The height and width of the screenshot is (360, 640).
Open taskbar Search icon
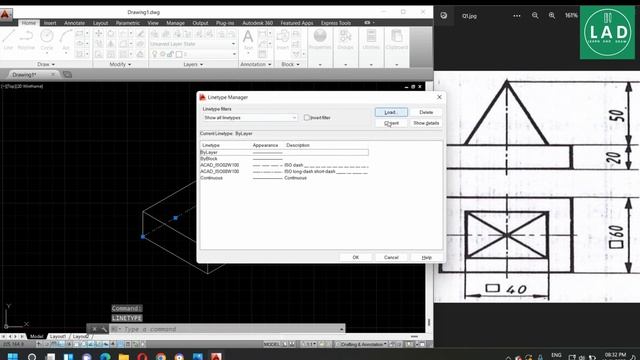click(31, 357)
